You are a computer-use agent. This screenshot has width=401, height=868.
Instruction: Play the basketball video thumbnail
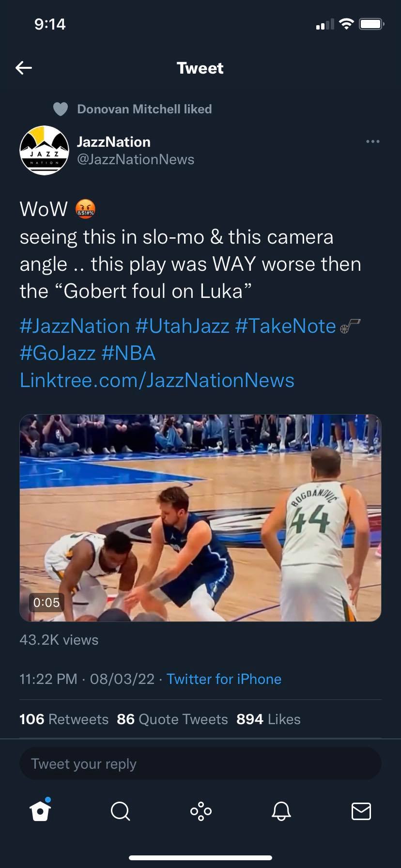click(200, 517)
